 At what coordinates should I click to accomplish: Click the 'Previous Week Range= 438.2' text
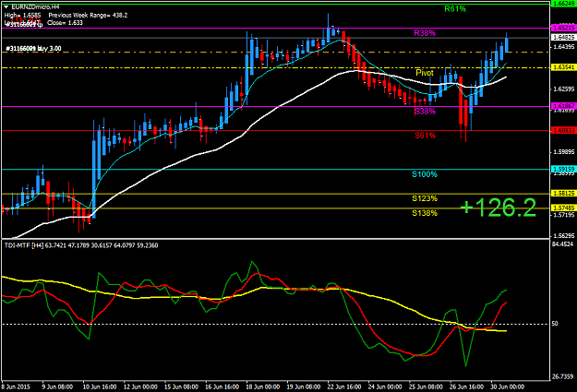(x=88, y=16)
